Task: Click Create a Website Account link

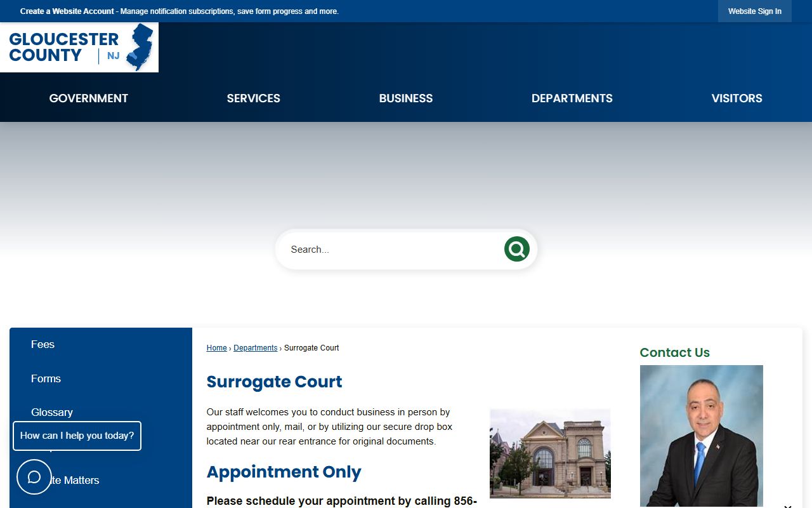Action: coord(67,11)
